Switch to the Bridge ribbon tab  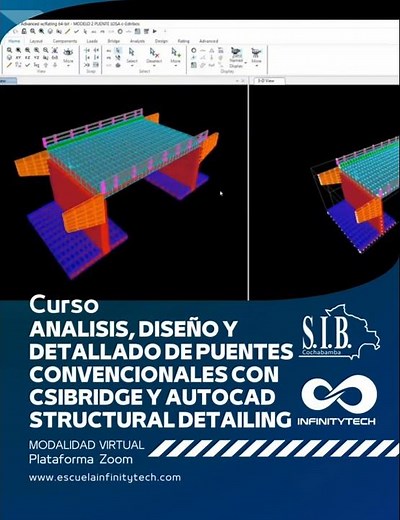[114, 41]
